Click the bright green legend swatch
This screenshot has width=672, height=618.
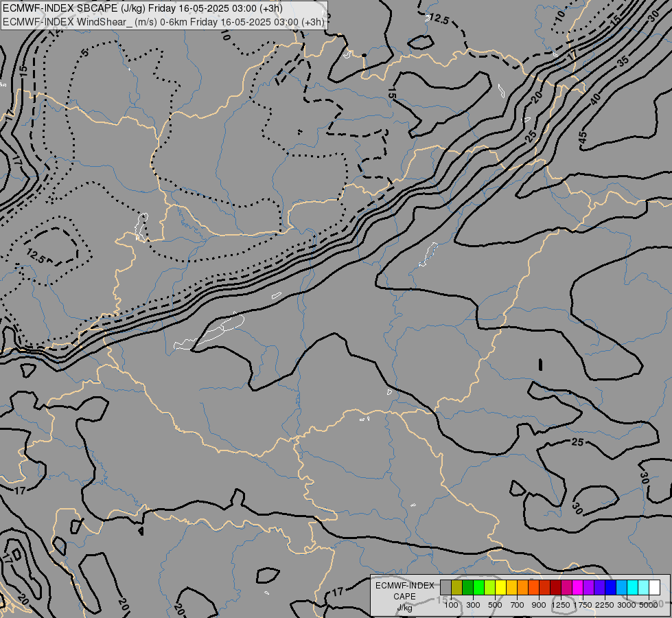coord(478,587)
